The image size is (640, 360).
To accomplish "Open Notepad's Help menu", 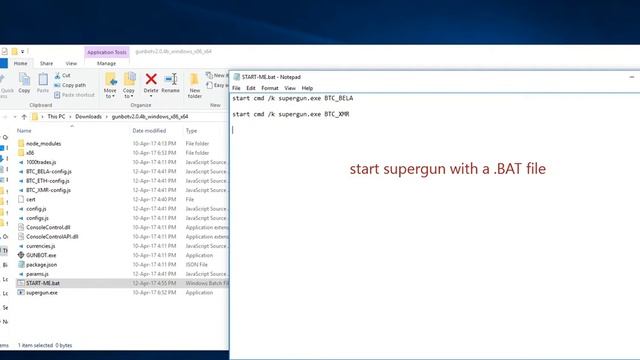I will coord(307,88).
